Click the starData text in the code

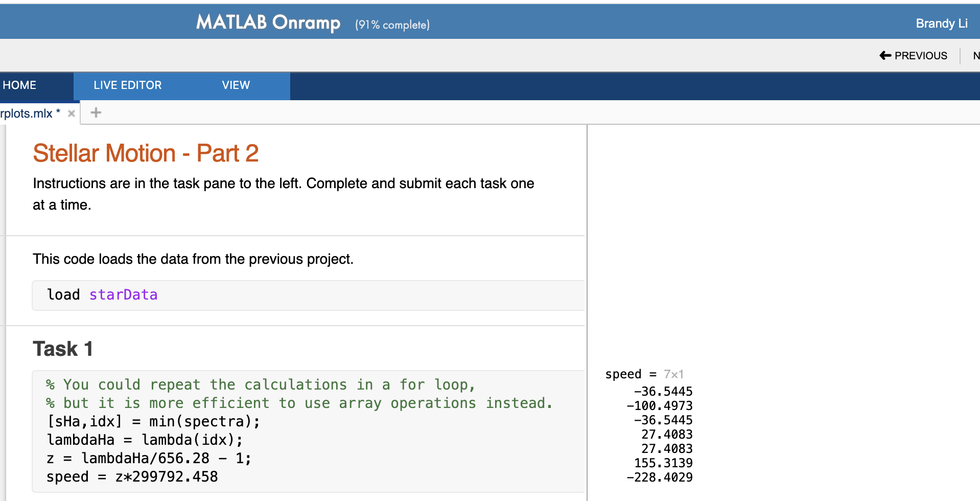tap(123, 295)
